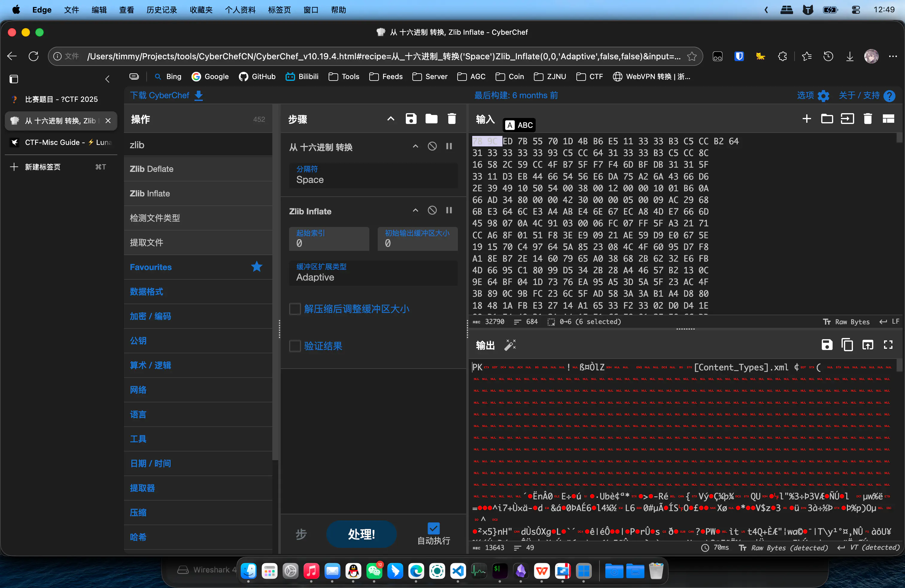905x588 pixels.
Task: Maximise the output pane
Action: click(888, 345)
